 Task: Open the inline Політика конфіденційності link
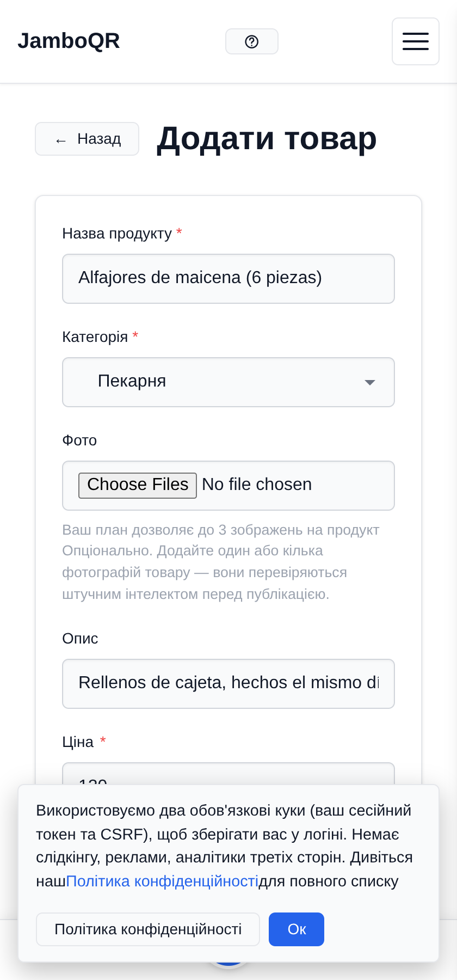click(162, 881)
